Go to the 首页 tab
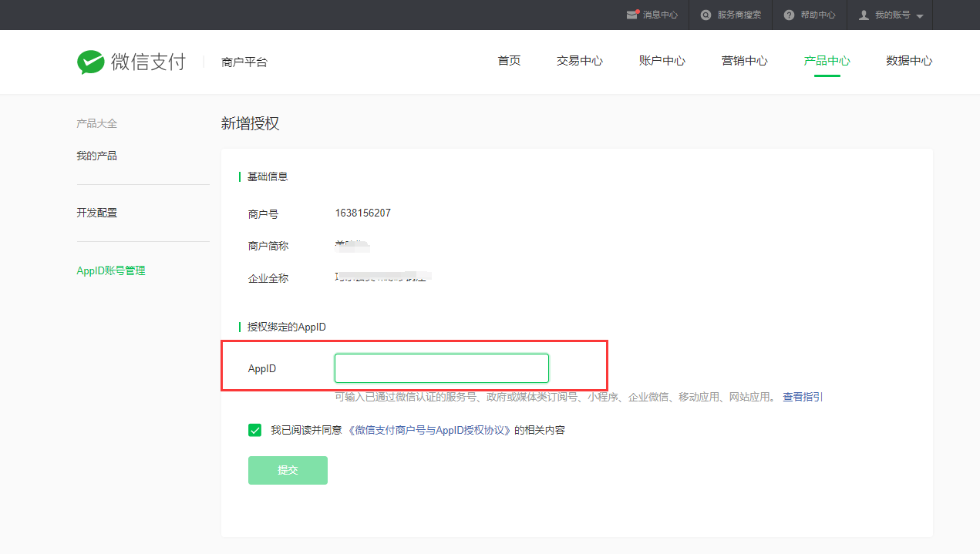The height and width of the screenshot is (554, 980). click(509, 61)
